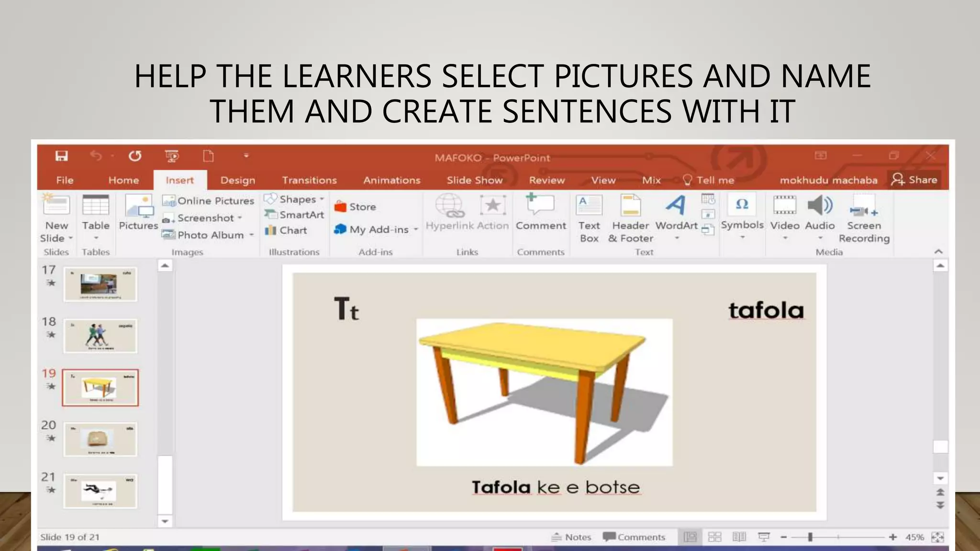The height and width of the screenshot is (551, 980).
Task: Select the Insert tab
Action: pos(180,180)
